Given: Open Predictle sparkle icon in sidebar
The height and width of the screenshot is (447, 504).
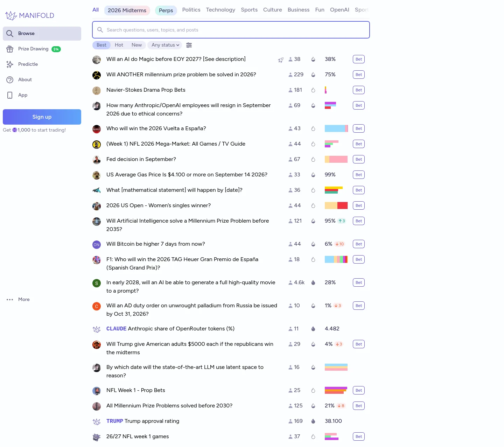Looking at the screenshot, I should pyautogui.click(x=10, y=64).
